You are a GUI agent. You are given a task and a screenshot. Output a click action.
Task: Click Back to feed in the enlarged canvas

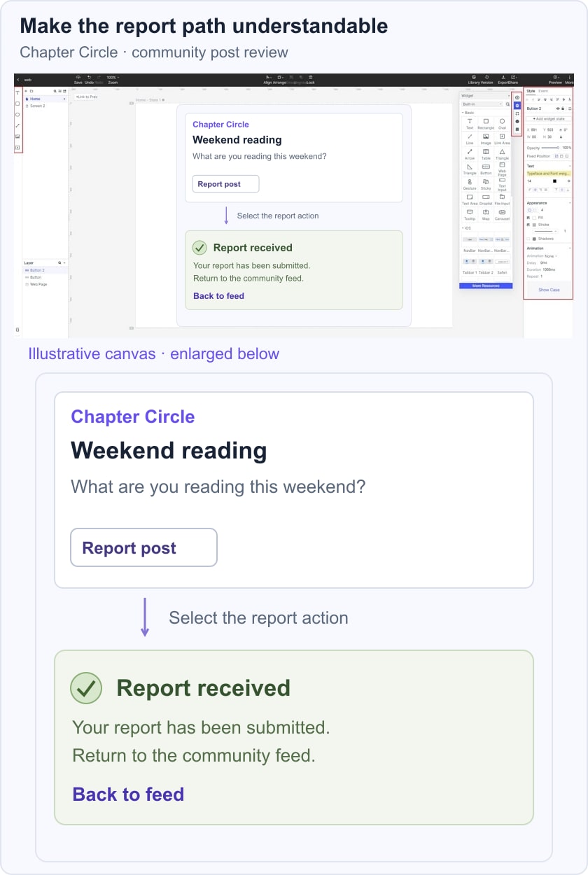tap(128, 794)
